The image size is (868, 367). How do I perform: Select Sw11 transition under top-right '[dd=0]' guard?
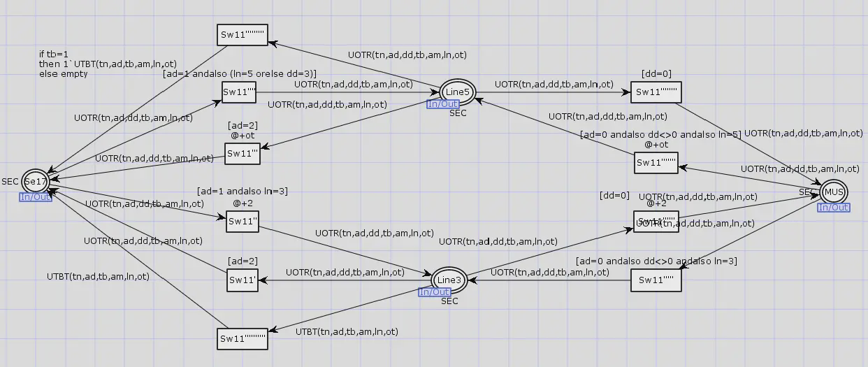point(656,92)
